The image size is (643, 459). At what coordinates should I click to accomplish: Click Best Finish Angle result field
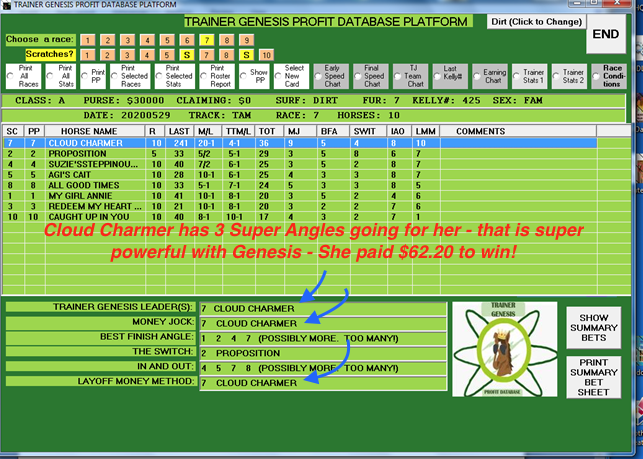click(x=323, y=338)
